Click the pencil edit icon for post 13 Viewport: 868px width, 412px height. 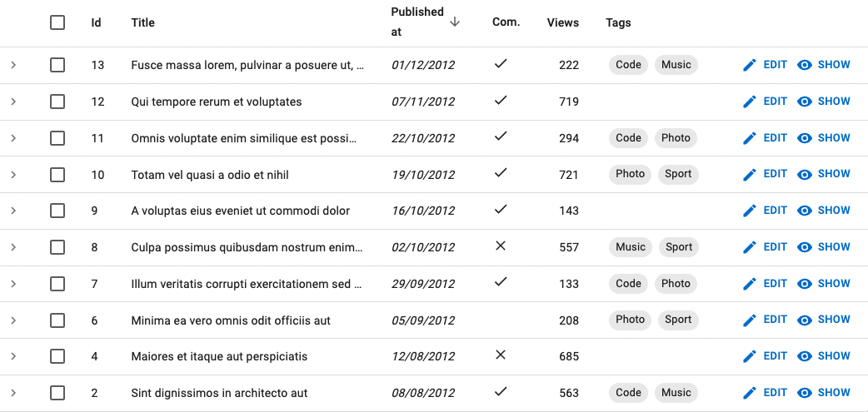tap(750, 65)
